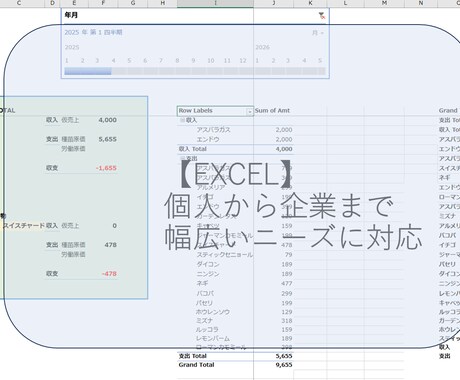Screen dimensions: 460x380
Task: Select the 4,000 仮売上 value in summary panel
Action: point(108,120)
